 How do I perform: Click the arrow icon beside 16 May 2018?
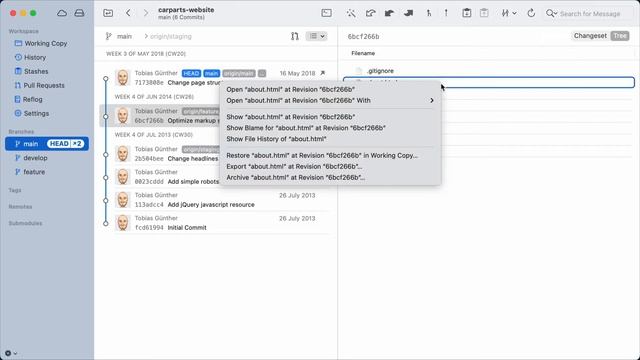pos(322,73)
